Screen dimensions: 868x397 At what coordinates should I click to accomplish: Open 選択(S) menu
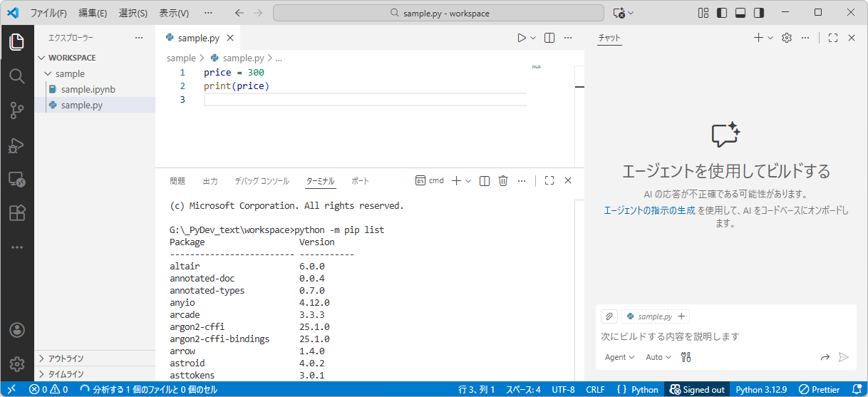click(x=133, y=13)
